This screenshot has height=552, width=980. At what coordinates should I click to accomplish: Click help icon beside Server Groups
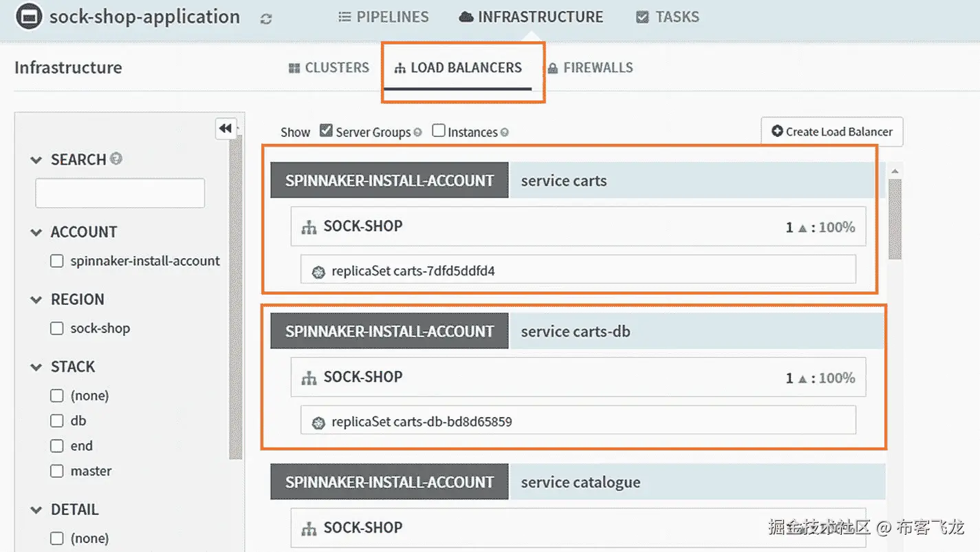coord(417,132)
